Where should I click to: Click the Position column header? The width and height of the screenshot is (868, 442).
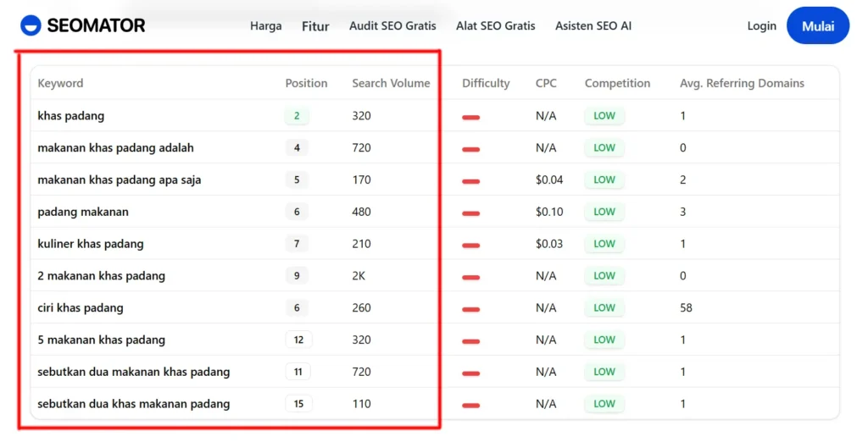(306, 83)
